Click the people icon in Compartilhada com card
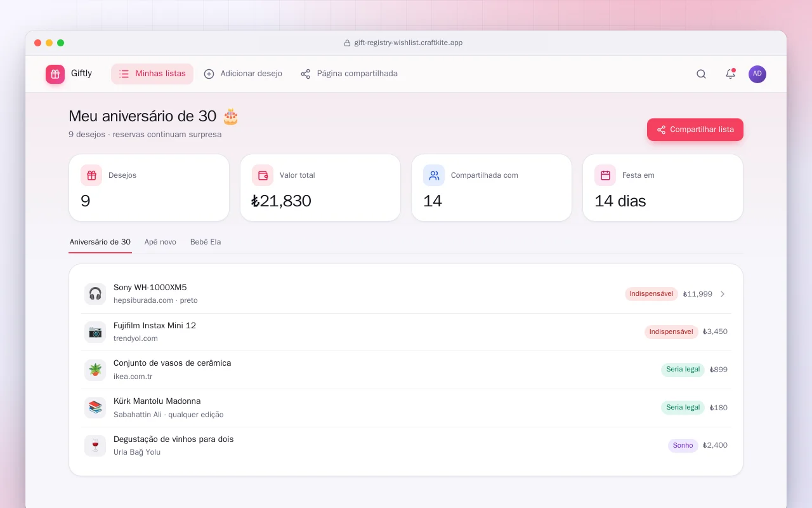812x508 pixels. (x=434, y=175)
